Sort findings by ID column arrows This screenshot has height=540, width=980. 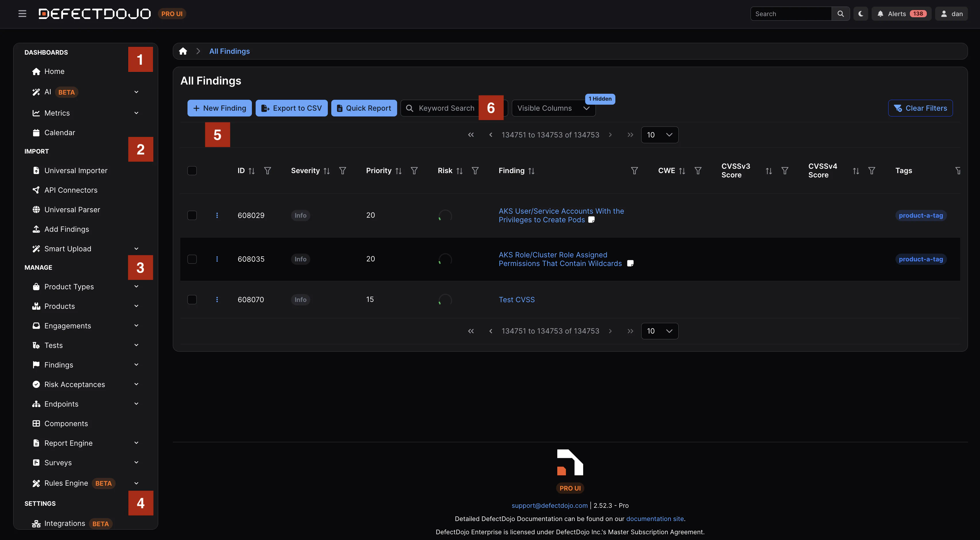[x=251, y=171]
